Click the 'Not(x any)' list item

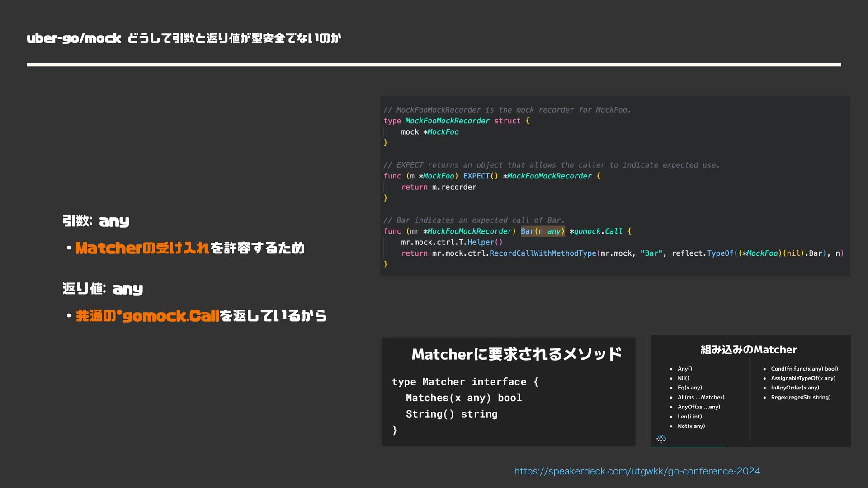point(691,426)
